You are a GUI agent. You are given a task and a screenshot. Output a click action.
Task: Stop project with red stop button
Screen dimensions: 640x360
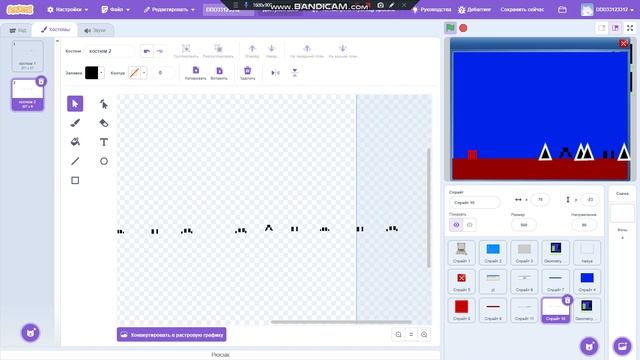[463, 28]
